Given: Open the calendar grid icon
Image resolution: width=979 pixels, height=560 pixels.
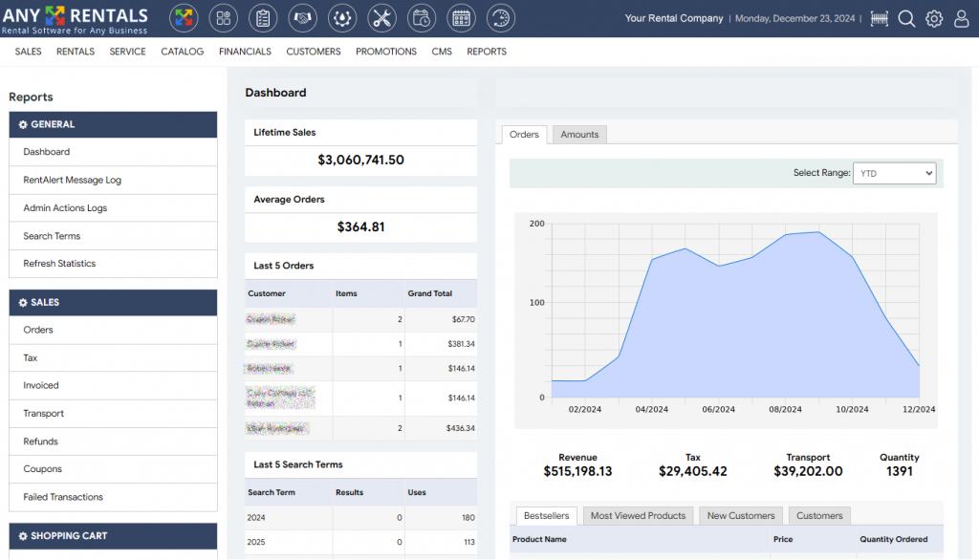Looking at the screenshot, I should pos(461,18).
